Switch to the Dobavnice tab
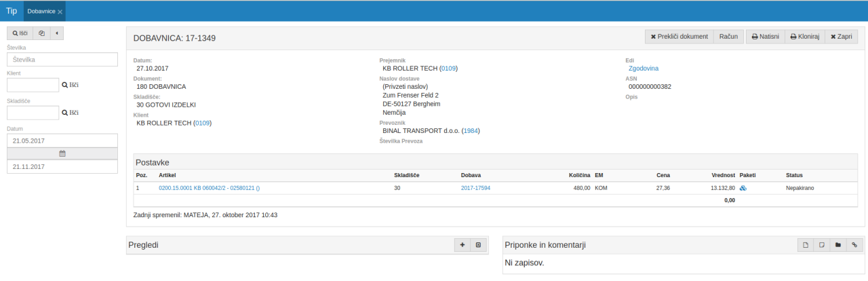868x281 pixels. point(41,12)
